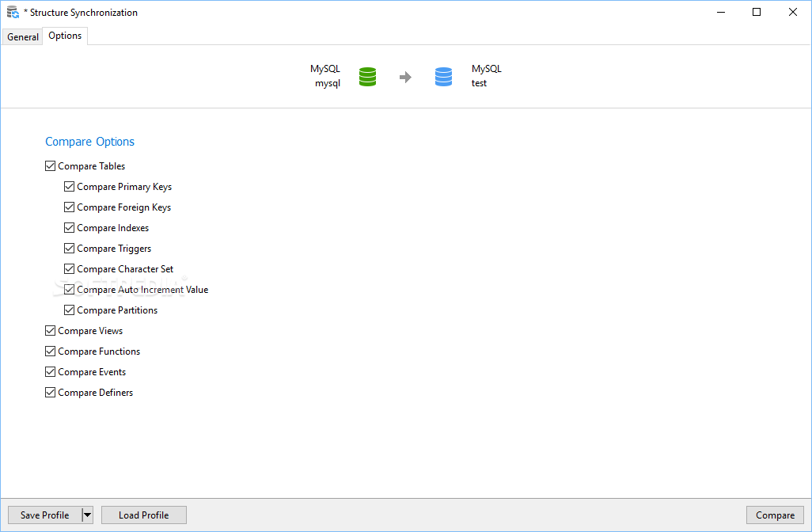Disable Compare Events option
812x532 pixels.
(x=50, y=372)
